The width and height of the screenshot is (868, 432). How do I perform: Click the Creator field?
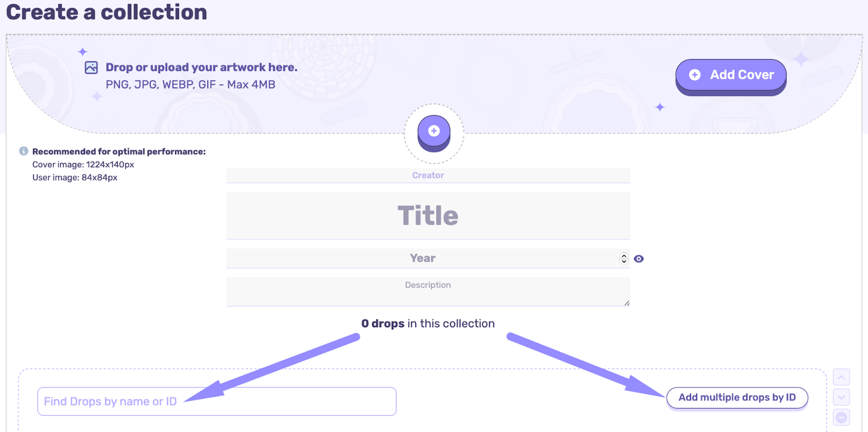click(x=428, y=175)
